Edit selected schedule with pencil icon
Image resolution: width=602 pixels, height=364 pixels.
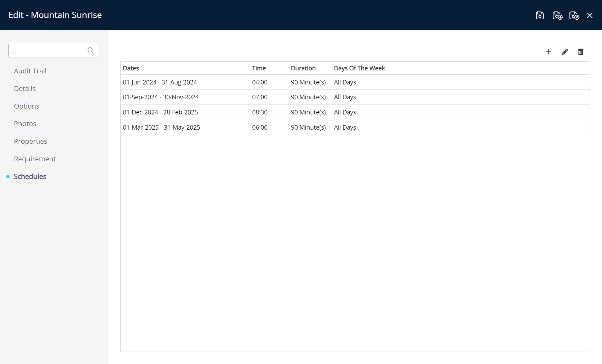point(564,52)
